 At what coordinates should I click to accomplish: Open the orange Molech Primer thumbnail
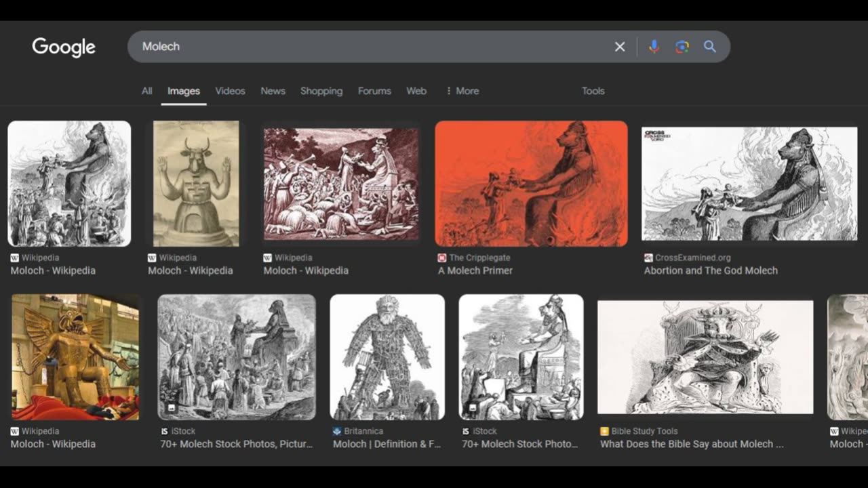[531, 184]
